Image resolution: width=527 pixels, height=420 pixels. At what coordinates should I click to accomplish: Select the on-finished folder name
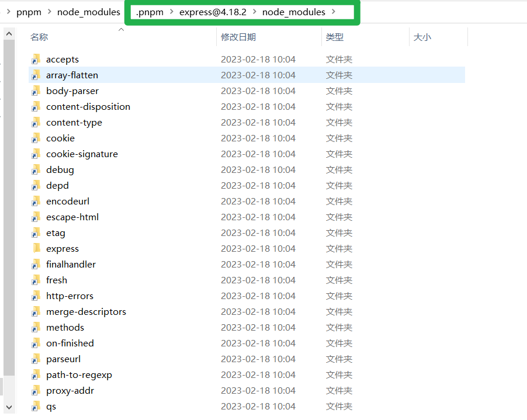[70, 343]
